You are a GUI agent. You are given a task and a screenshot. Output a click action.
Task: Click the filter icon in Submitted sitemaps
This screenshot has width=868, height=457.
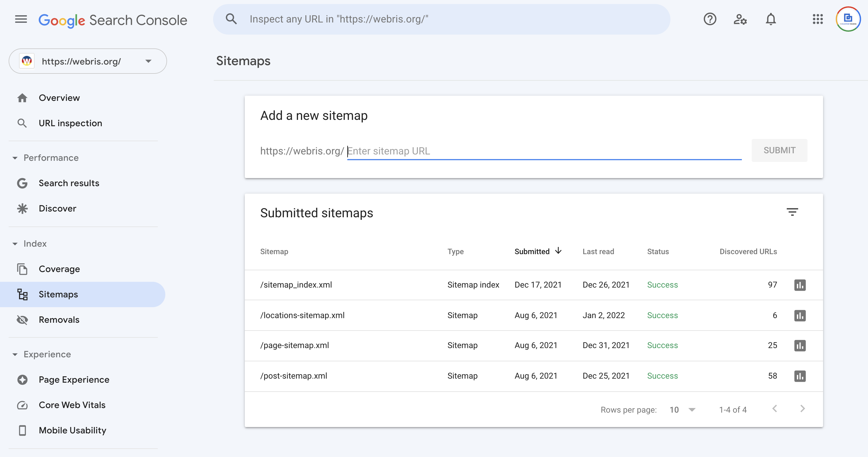coord(792,212)
